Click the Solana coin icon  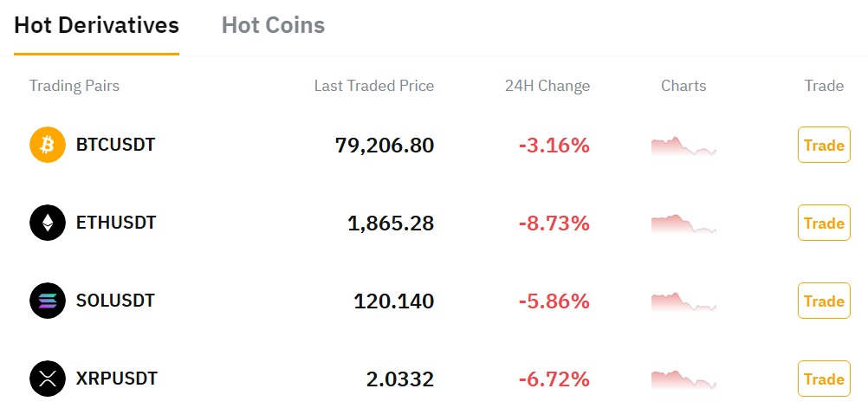(x=48, y=301)
